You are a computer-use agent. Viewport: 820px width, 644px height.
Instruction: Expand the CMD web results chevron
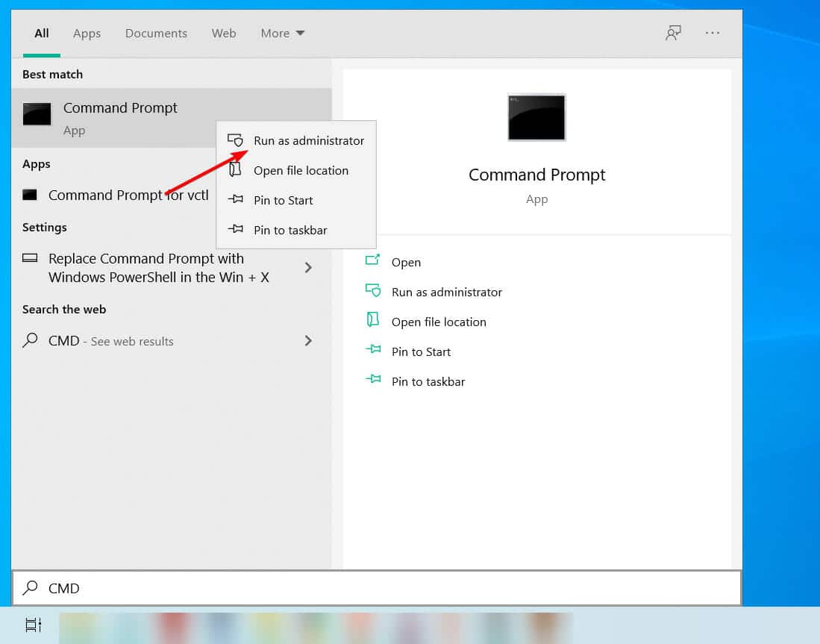tap(308, 341)
